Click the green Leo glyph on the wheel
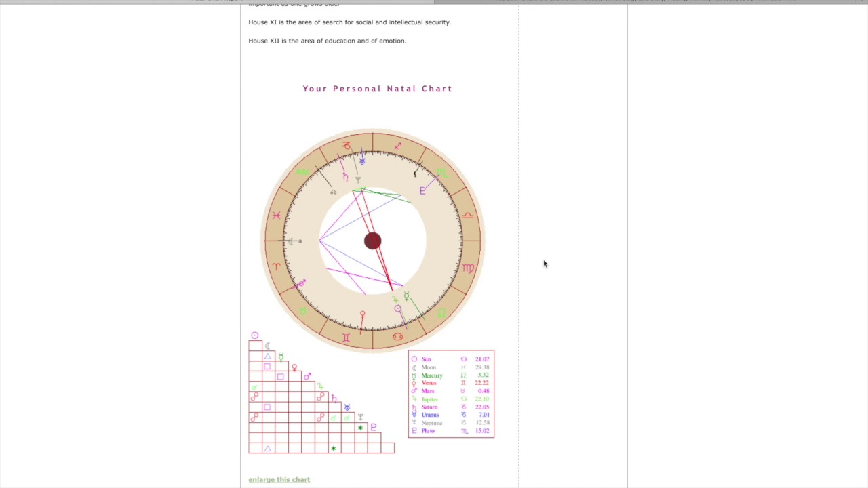Viewport: 868px width, 488px height. pyautogui.click(x=442, y=312)
